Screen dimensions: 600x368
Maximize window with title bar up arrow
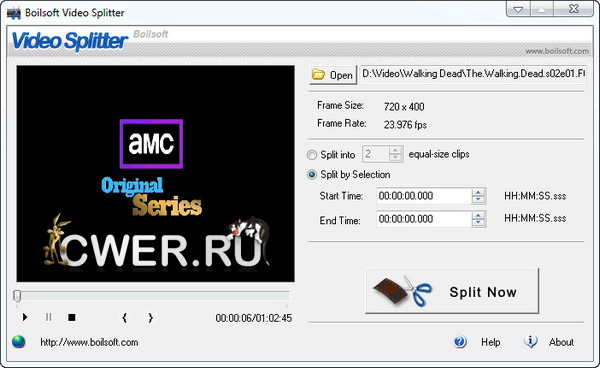tap(541, 9)
